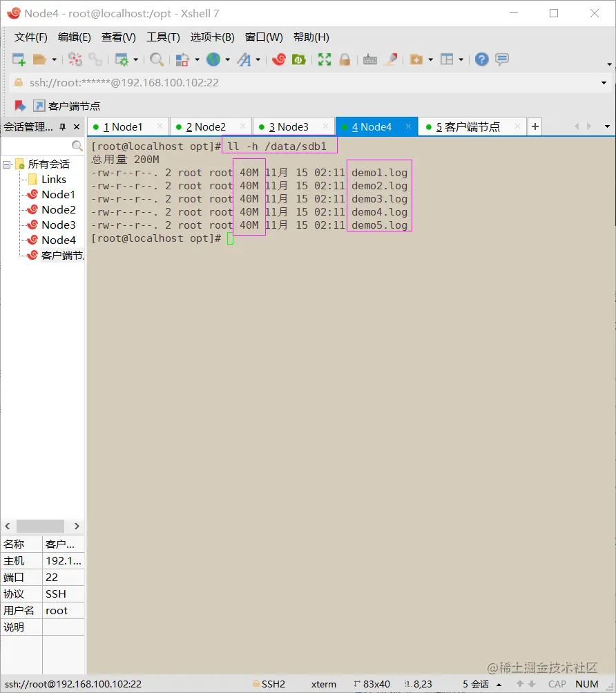Click the globe encoding icon

click(213, 59)
